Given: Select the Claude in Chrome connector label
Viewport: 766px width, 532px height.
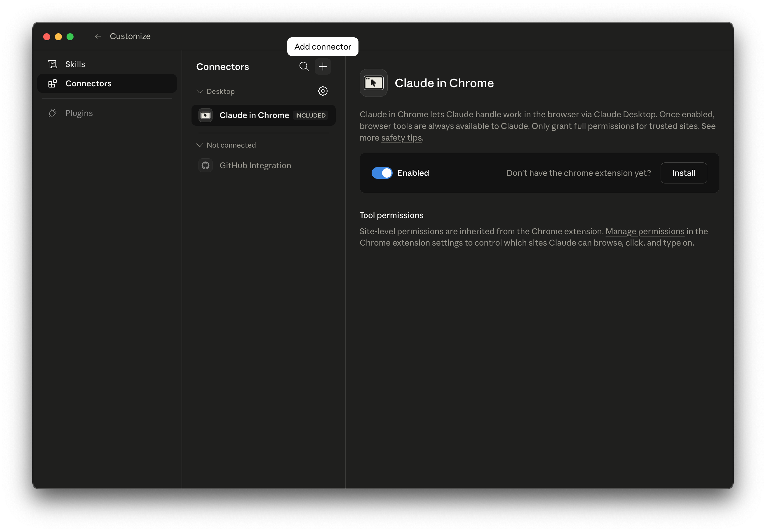Looking at the screenshot, I should (x=254, y=115).
